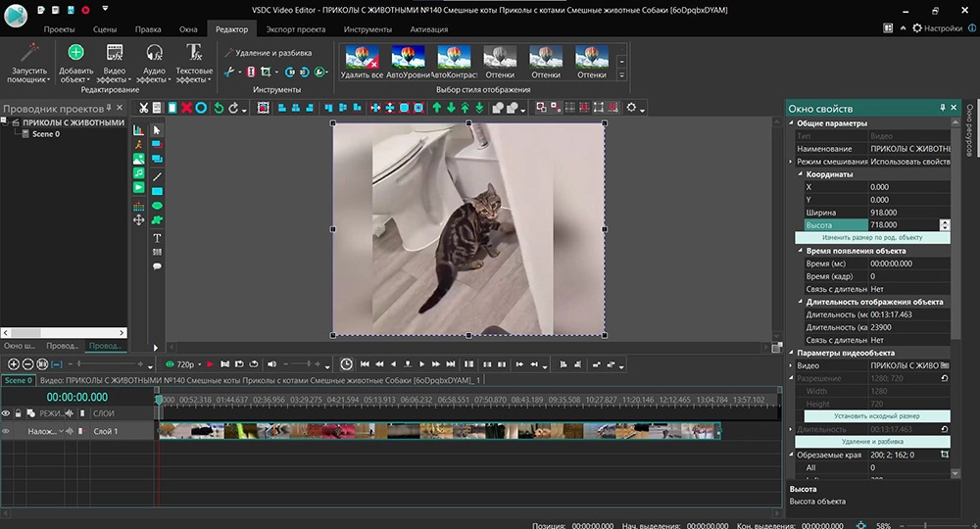Screen dimensions: 980x529
Task: Click the Add object green plus icon
Action: (75, 53)
